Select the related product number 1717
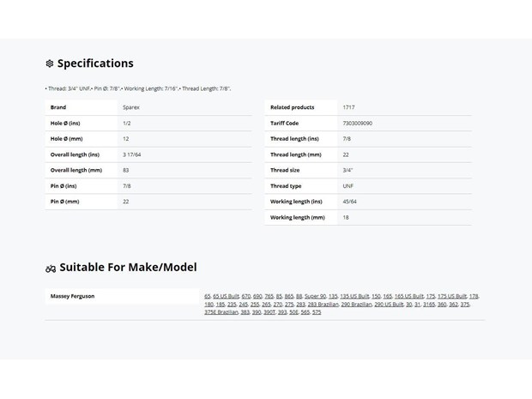The width and height of the screenshot is (532, 399). point(348,107)
